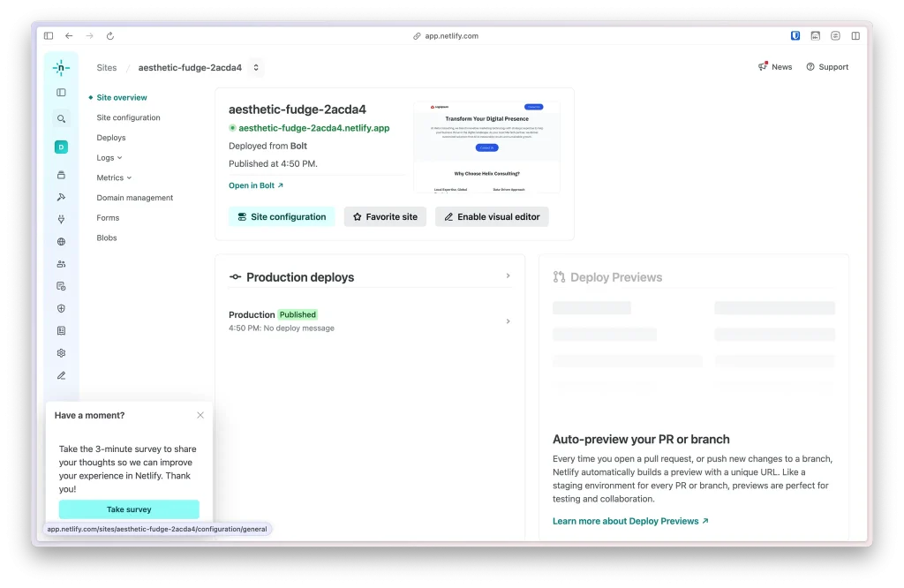The width and height of the screenshot is (904, 588).
Task: Open the billing receipt icon in rail
Action: (61, 331)
